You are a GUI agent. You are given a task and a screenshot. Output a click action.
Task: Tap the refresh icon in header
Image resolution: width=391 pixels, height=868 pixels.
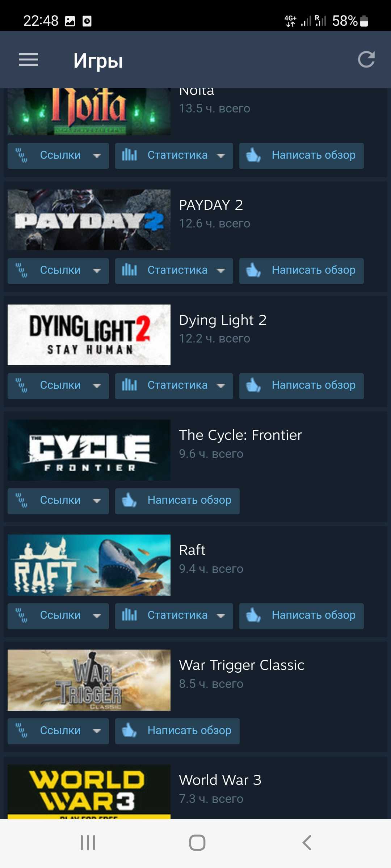(366, 60)
